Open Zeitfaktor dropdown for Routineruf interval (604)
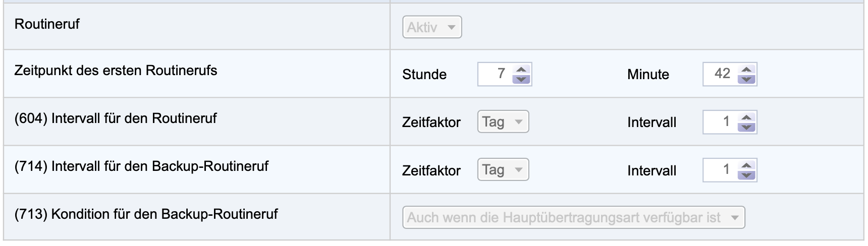868x246 pixels. click(503, 122)
